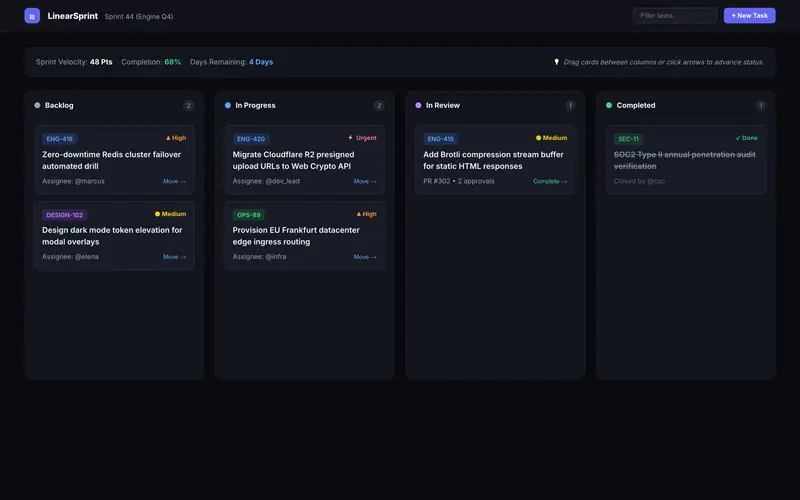Viewport: 800px width, 500px height.
Task: Click the High priority badge on OPS-89
Action: (366, 214)
